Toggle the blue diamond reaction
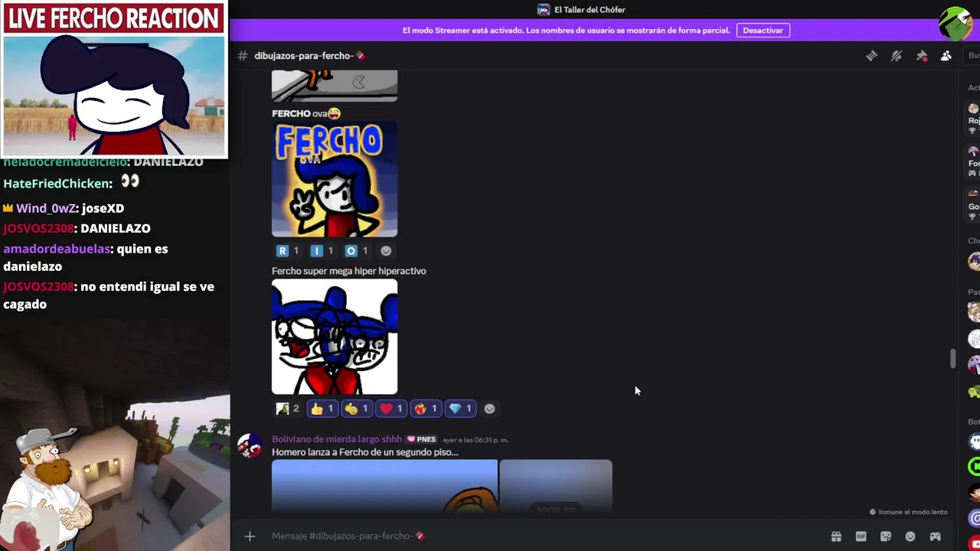This screenshot has height=551, width=980. pyautogui.click(x=460, y=409)
